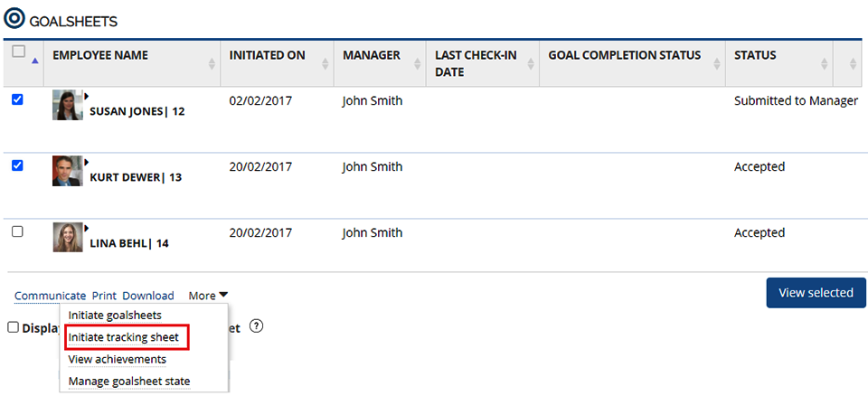This screenshot has width=868, height=396.
Task: Sort by Manager column arrows
Action: (417, 64)
